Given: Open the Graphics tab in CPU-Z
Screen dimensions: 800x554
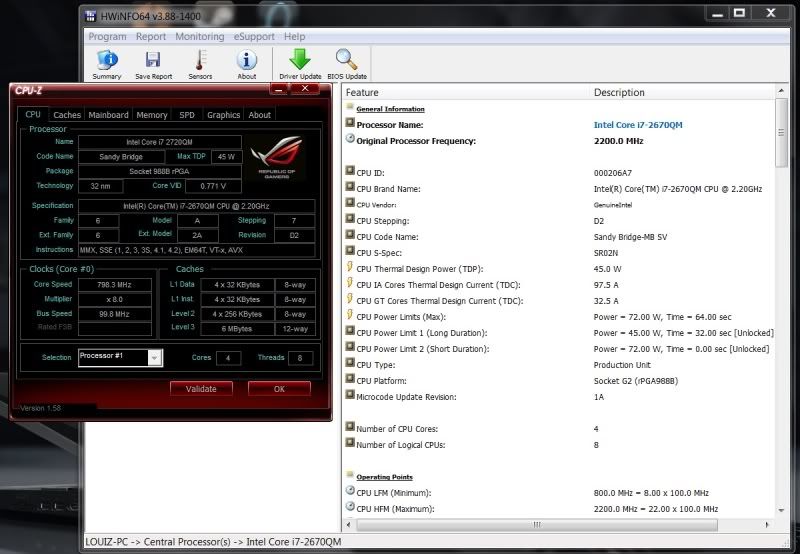Looking at the screenshot, I should click(223, 115).
